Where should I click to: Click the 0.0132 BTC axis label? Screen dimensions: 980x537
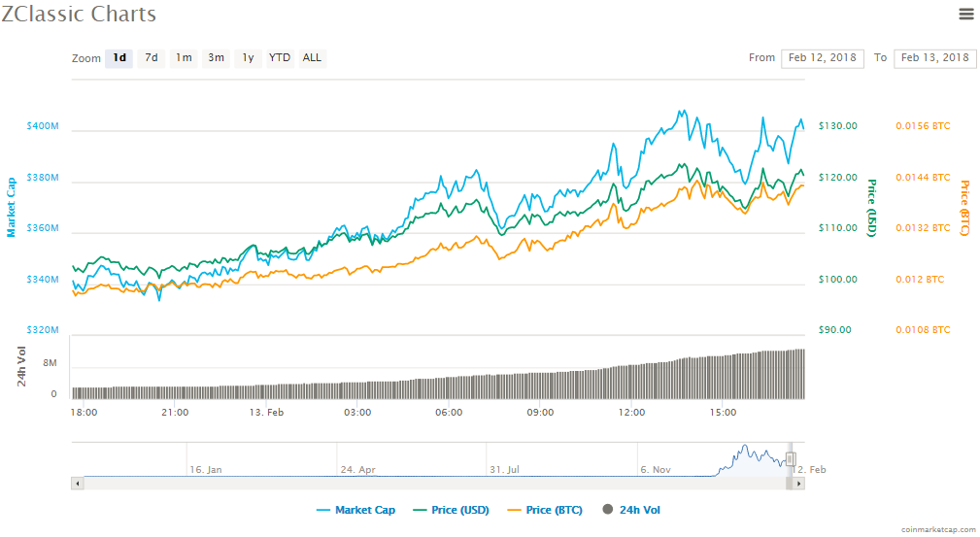click(x=923, y=228)
